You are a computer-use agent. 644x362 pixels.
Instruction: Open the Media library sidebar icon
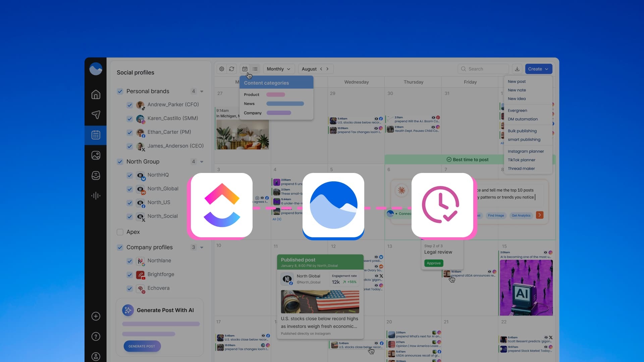tap(96, 155)
